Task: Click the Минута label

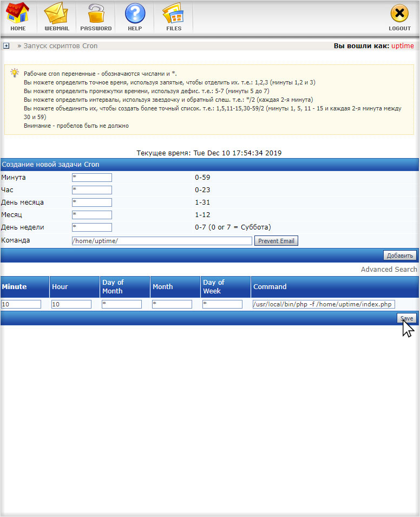Action: coord(13,178)
